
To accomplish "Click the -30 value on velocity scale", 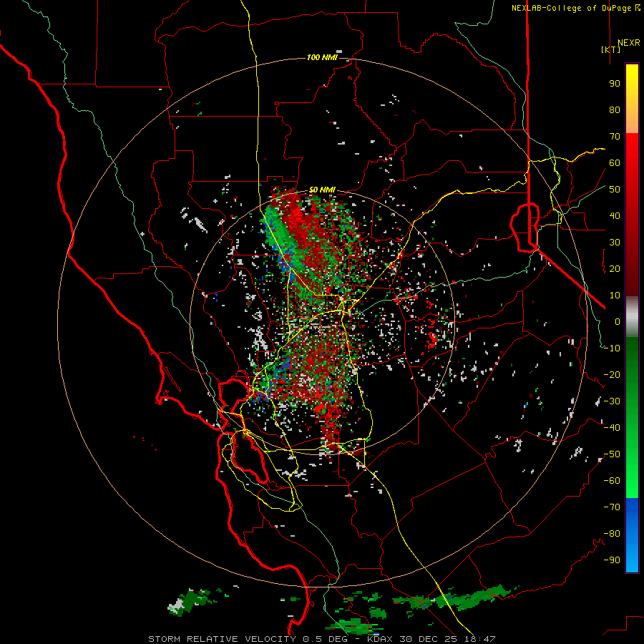I will [x=612, y=401].
